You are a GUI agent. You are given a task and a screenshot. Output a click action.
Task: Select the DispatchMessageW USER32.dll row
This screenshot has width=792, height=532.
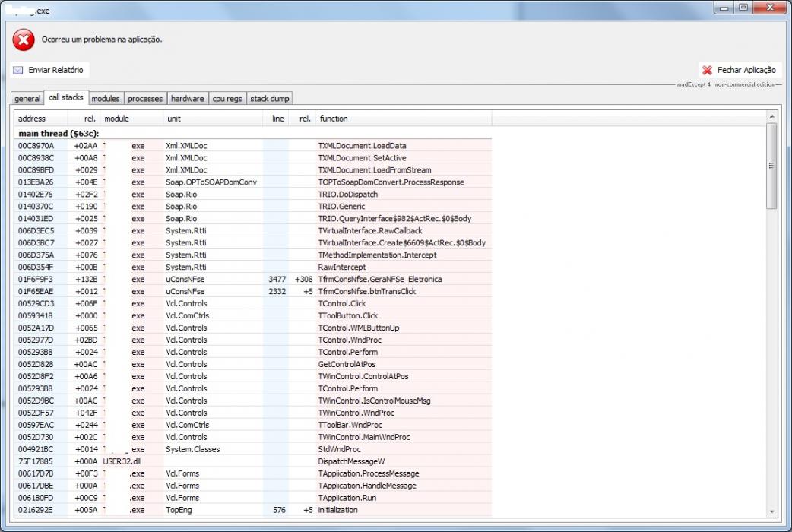(253, 461)
